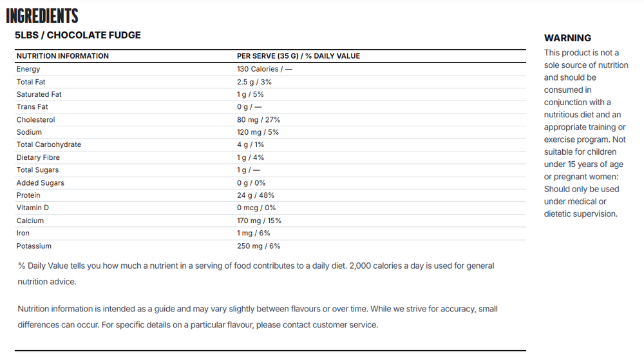Select the 5LBS / CHOCOLATE FUDGE title
This screenshot has width=644, height=363.
78,35
